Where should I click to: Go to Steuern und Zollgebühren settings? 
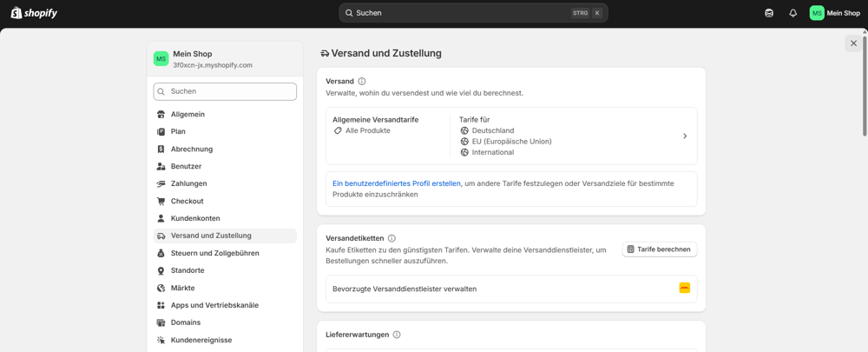(x=214, y=253)
